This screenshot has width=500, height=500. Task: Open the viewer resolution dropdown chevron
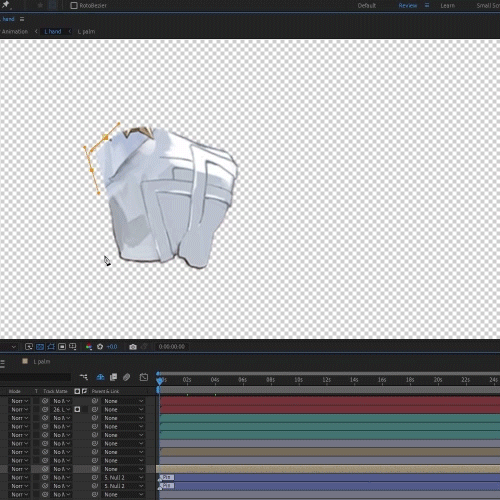click(x=13, y=347)
